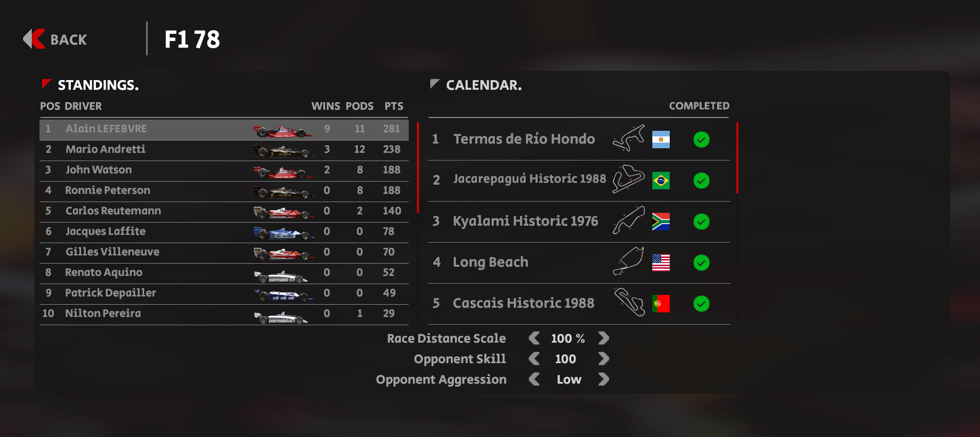Image resolution: width=980 pixels, height=437 pixels.
Task: Click Alain LEFEBVRE's red car icon
Action: 283,131
